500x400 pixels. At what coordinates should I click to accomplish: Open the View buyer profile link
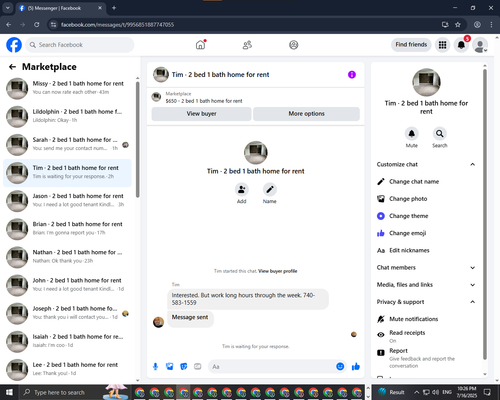(x=278, y=271)
